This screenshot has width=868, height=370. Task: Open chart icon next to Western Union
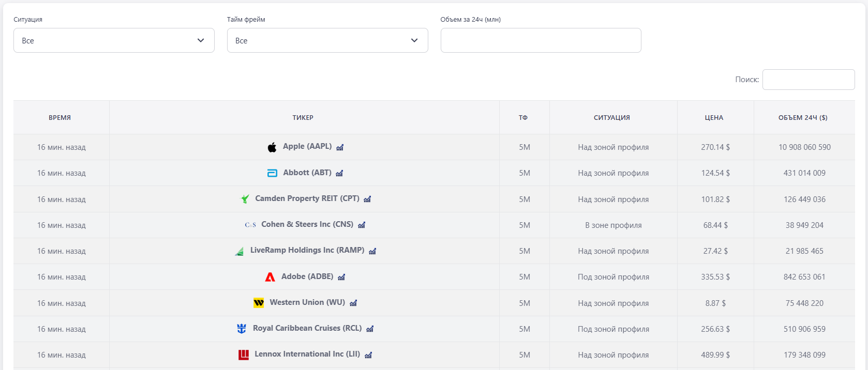[353, 303]
